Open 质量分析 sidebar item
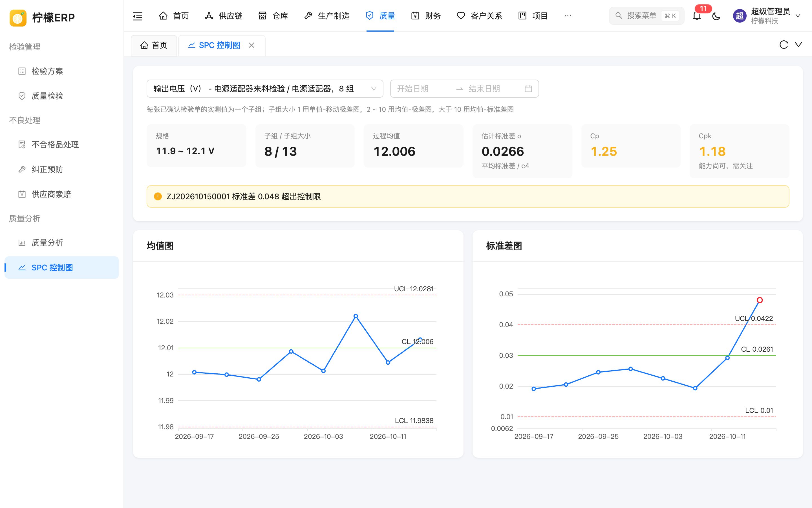Screen dimensions: 812x508 pyautogui.click(x=62, y=243)
